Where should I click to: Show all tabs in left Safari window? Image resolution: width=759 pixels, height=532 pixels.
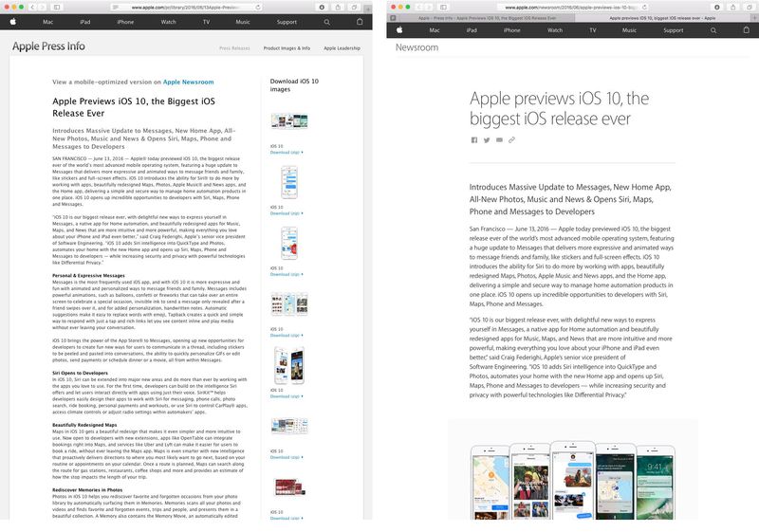click(354, 8)
